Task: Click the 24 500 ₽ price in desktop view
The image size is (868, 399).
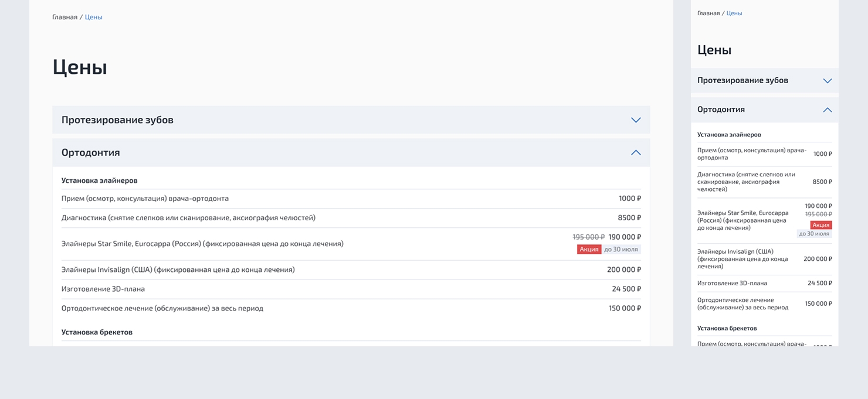Action: click(626, 289)
